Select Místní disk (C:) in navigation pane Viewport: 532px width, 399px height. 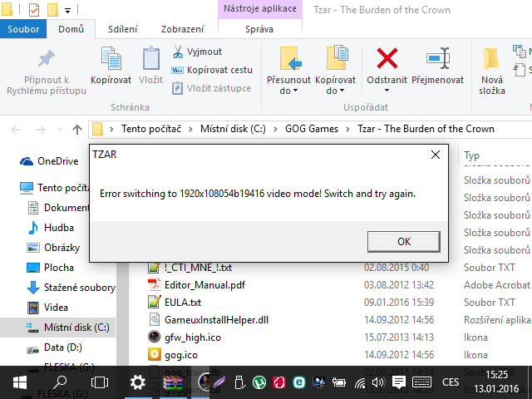coord(76,328)
